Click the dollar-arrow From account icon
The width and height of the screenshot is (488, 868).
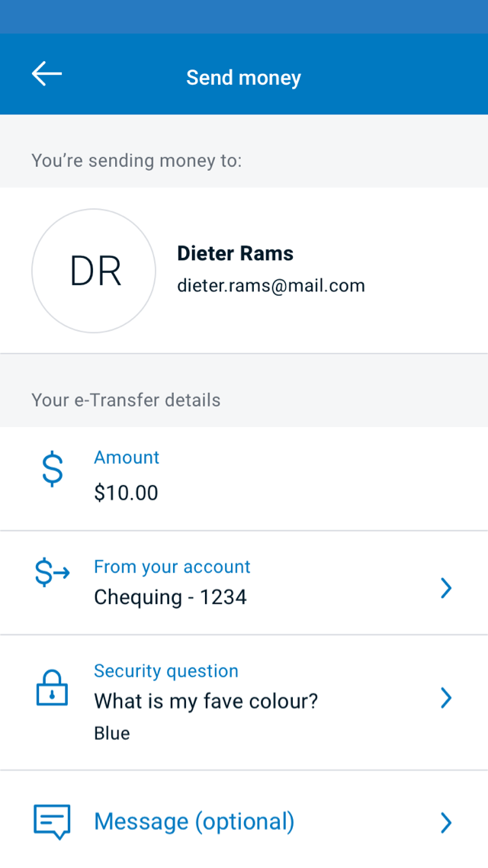52,574
